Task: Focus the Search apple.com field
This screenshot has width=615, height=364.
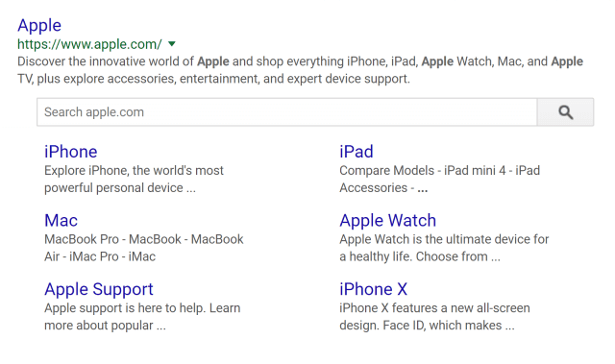Action: pos(286,112)
